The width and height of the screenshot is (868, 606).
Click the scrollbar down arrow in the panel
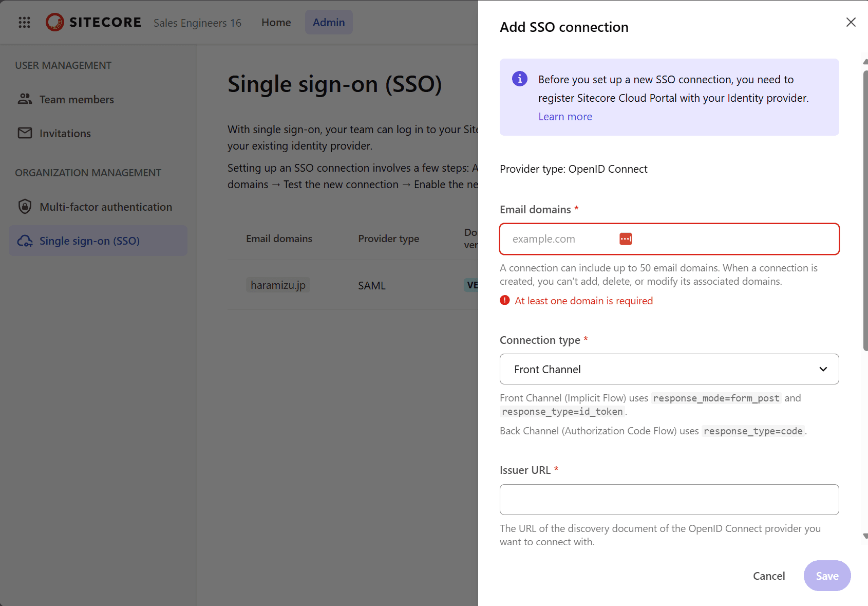[865, 536]
